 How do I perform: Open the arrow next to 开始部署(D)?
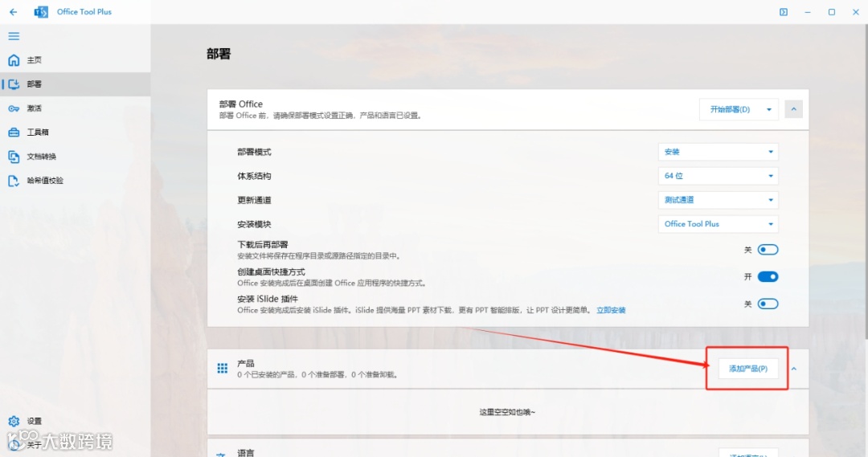769,109
